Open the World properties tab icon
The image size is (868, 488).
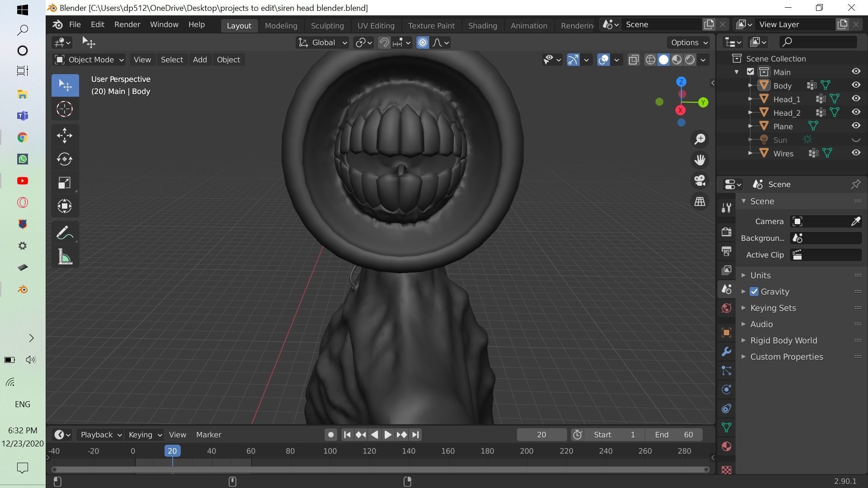[726, 308]
